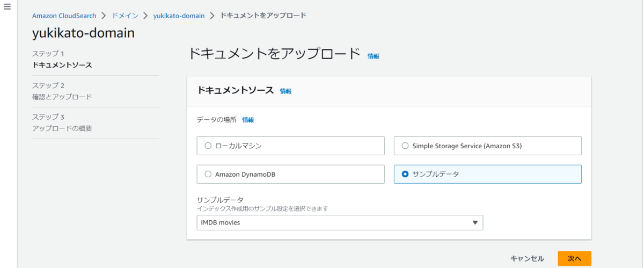Open the サンプルデータ IMDB movies combo box
Image resolution: width=644 pixels, height=268 pixels.
340,222
